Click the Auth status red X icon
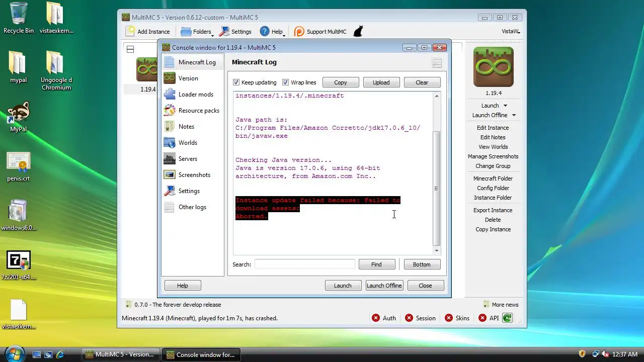Screen dimensions: 644x362 [376, 318]
